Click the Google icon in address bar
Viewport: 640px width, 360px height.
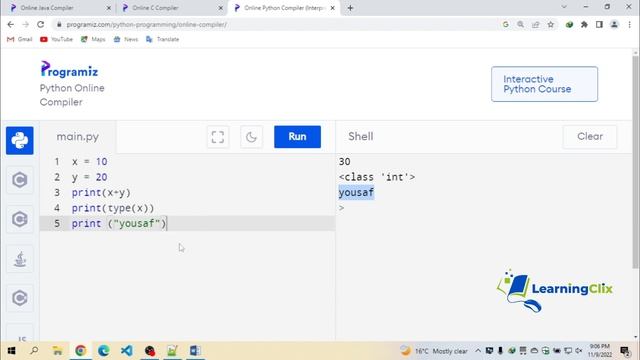pyautogui.click(x=505, y=24)
